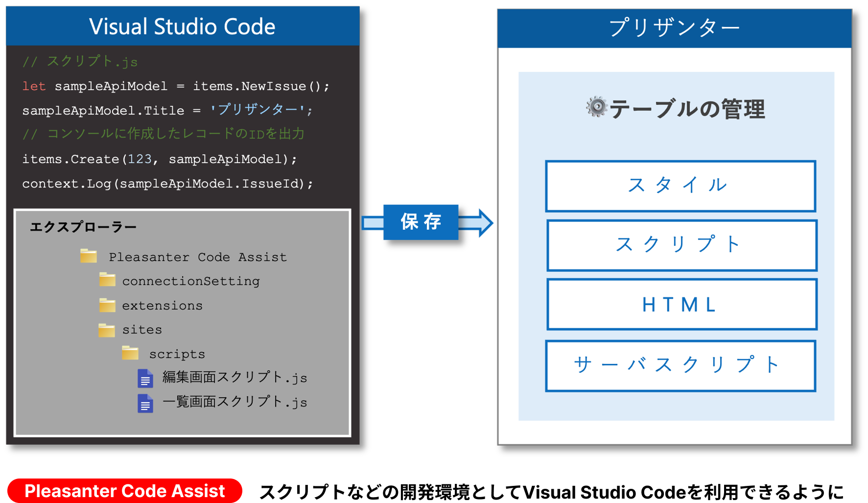Click the 一覧画面スクリプト.js file icon
The height and width of the screenshot is (503, 868).
[145, 403]
